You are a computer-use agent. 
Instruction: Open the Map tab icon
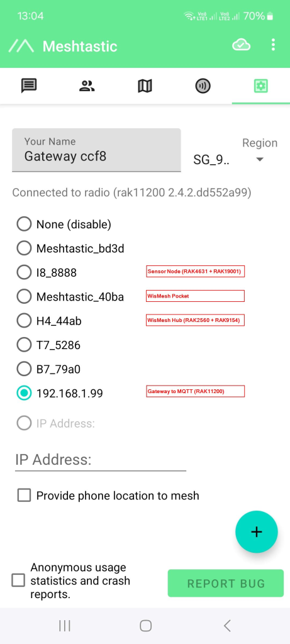145,86
